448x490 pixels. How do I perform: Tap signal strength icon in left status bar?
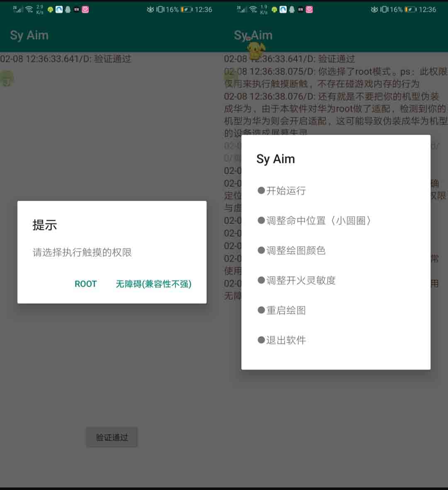(x=18, y=10)
